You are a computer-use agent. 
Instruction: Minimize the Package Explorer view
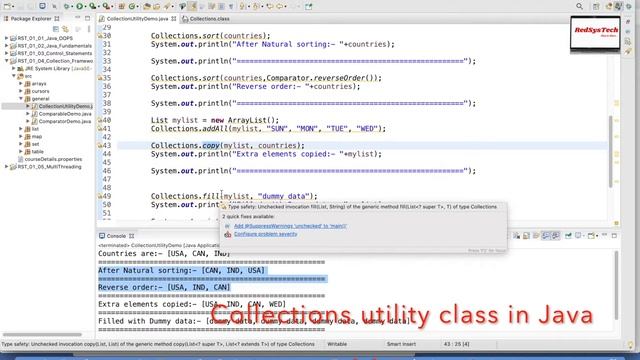[x=78, y=18]
